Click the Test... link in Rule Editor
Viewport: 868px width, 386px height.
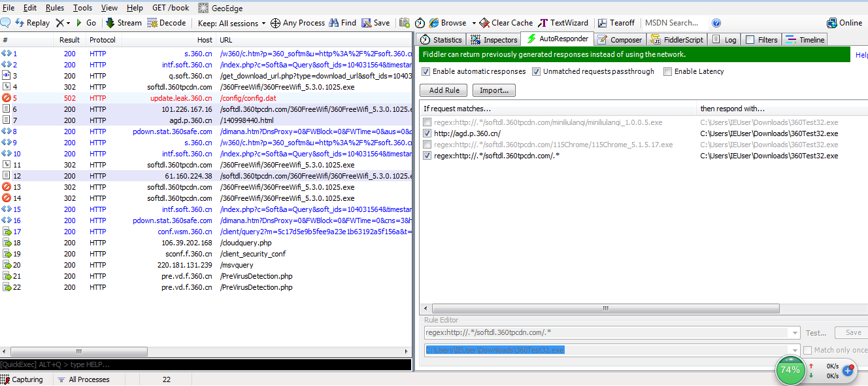click(816, 333)
